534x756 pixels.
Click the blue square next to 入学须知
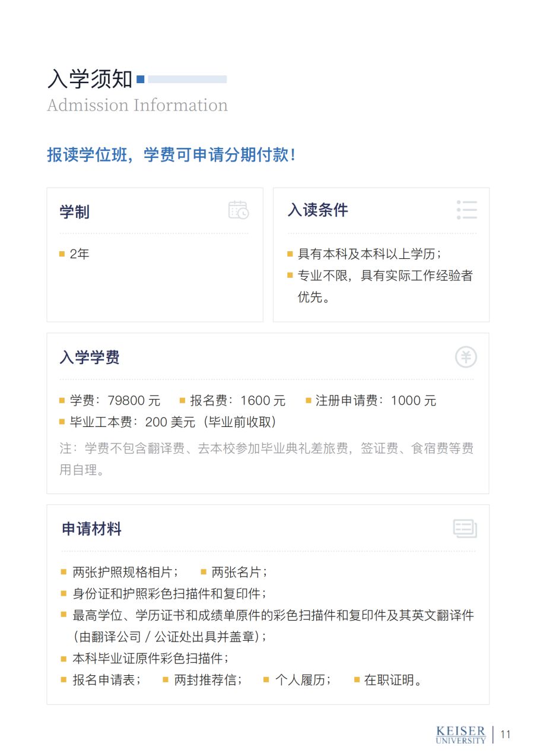[141, 79]
